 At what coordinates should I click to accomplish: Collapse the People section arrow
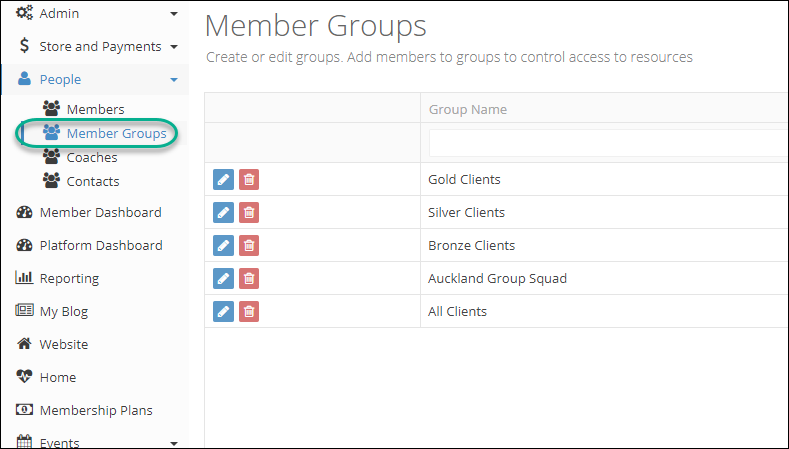pos(174,80)
